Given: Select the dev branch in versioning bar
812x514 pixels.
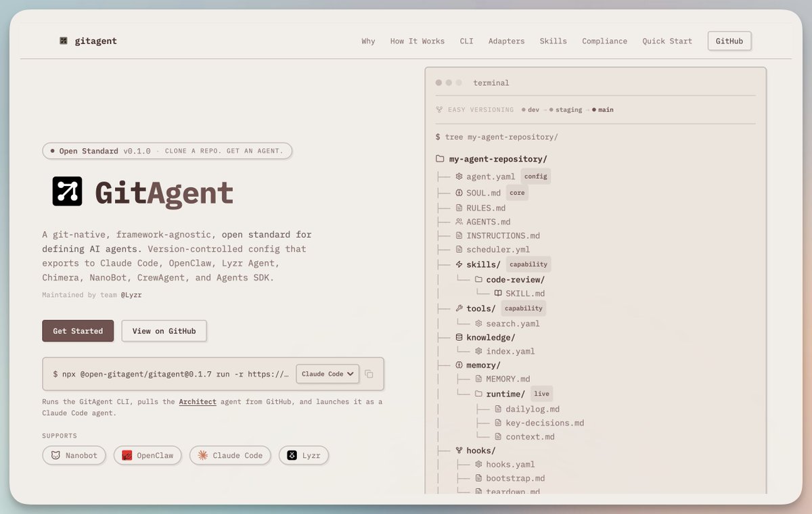Looking at the screenshot, I should pos(531,110).
